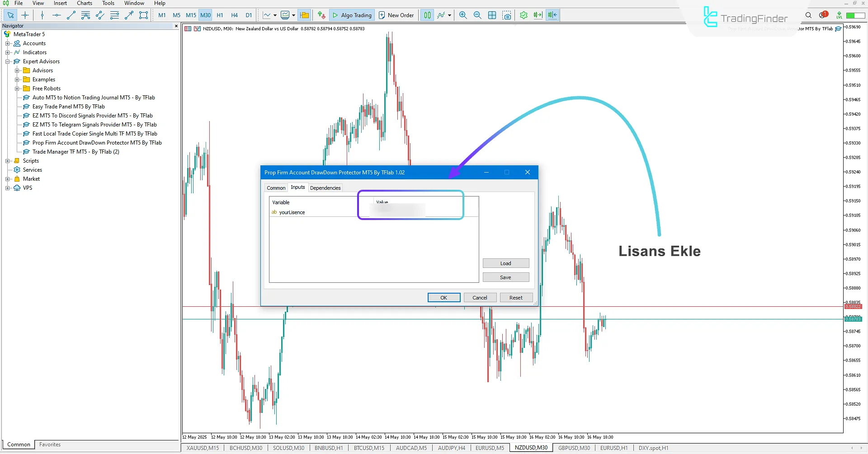Click the chart screenshot camera icon
868x454 pixels.
(x=507, y=15)
